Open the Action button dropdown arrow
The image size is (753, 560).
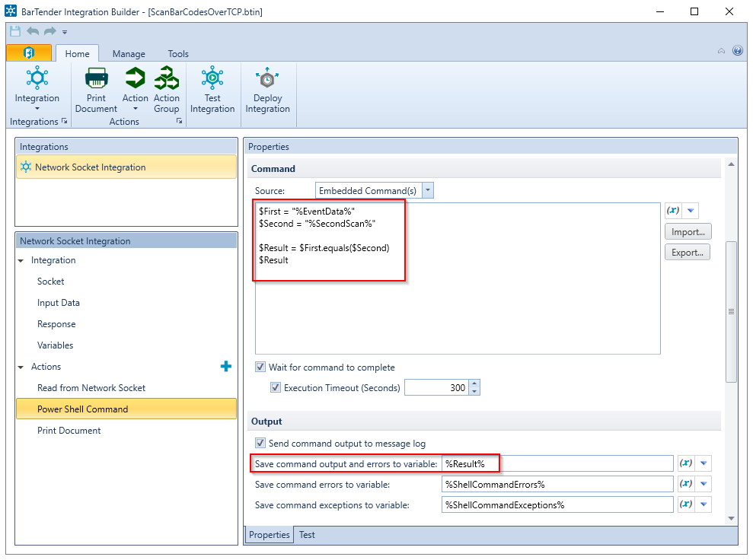pyautogui.click(x=135, y=109)
